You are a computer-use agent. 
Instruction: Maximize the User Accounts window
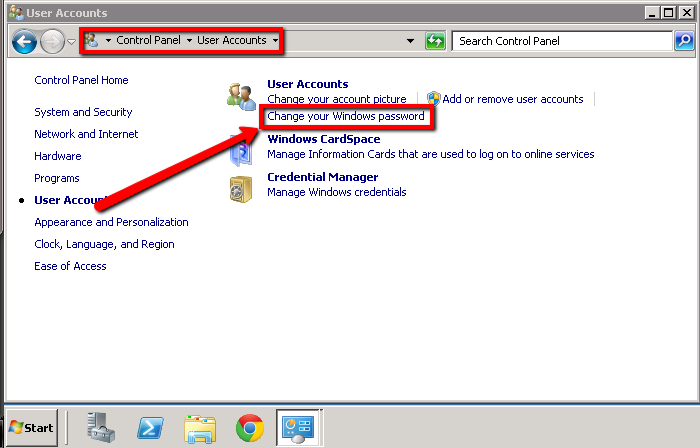tap(669, 12)
